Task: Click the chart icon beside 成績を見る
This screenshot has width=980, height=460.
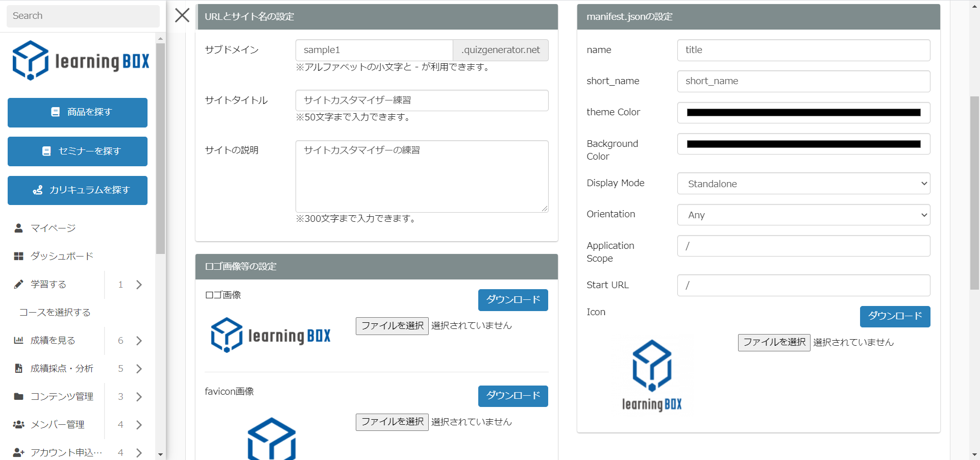Action: pyautogui.click(x=18, y=340)
